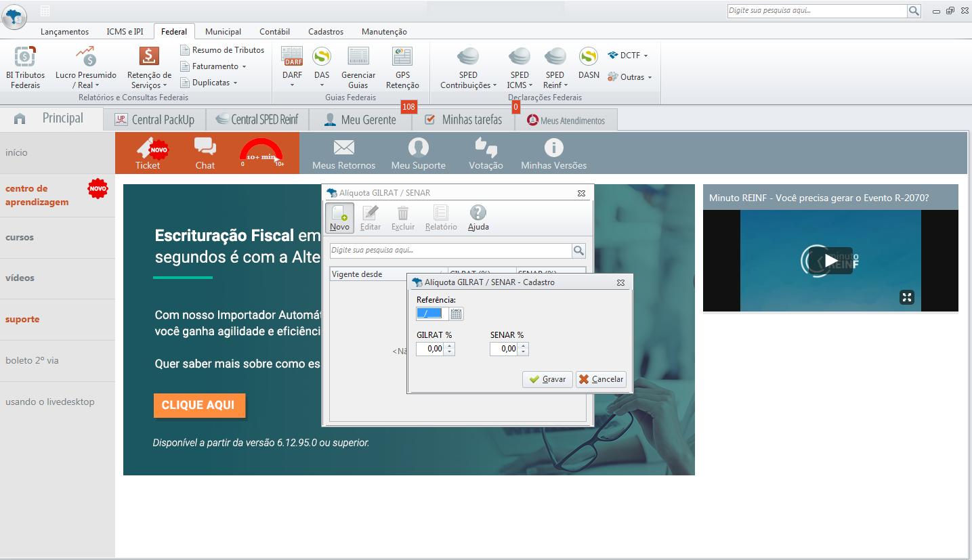Click the Referência date field
972x560 pixels.
[432, 314]
